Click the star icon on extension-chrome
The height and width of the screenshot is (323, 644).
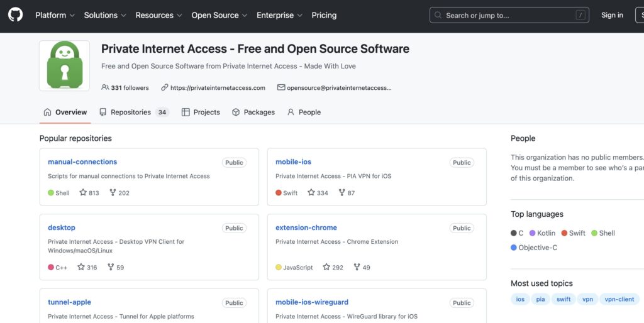pos(326,267)
